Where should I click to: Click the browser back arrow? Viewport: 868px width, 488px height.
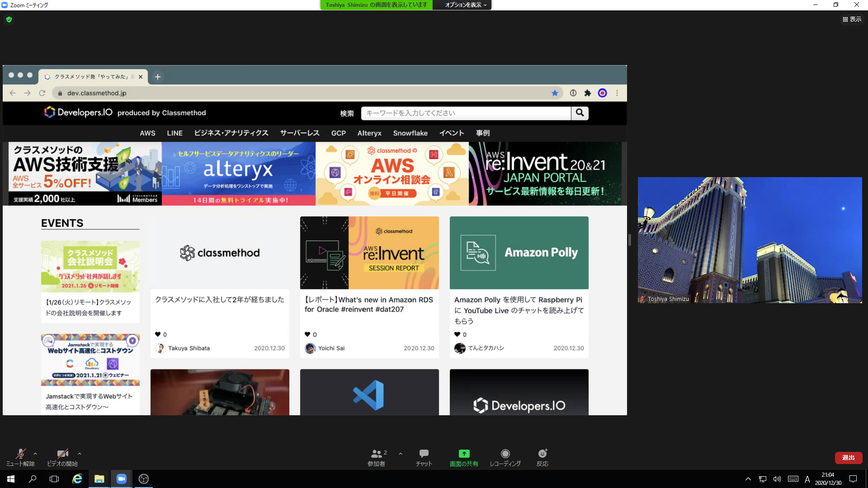pos(13,93)
